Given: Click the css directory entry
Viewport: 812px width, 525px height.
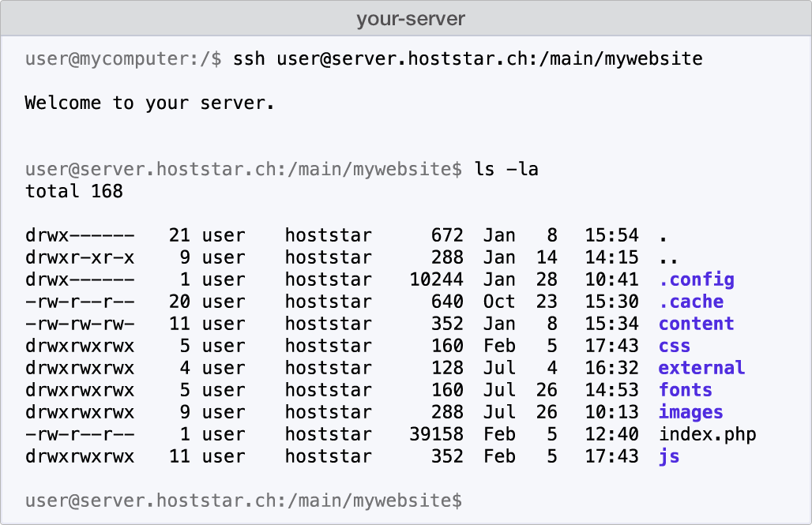Looking at the screenshot, I should click(x=675, y=346).
